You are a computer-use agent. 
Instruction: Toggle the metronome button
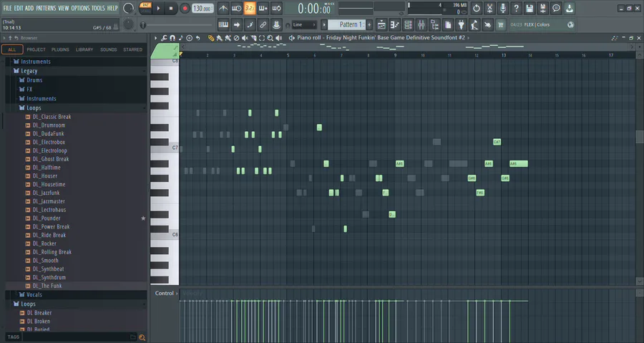223,8
